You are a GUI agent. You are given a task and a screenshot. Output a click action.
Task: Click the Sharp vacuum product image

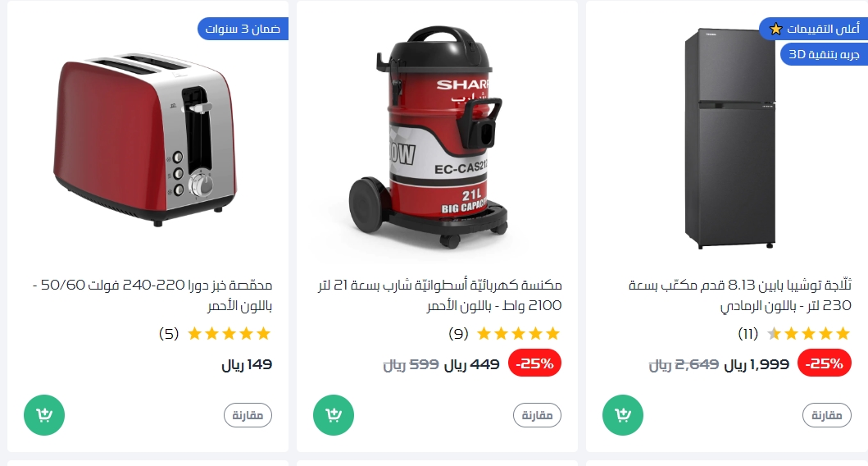[x=428, y=137]
